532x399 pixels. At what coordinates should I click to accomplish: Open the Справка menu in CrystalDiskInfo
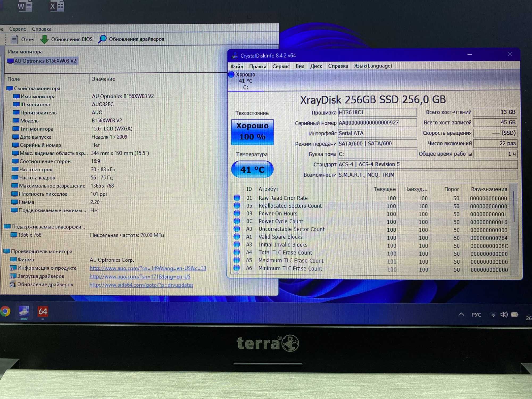pos(338,66)
